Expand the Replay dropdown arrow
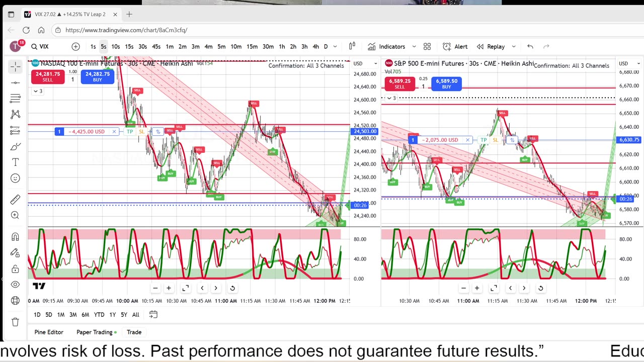 pyautogui.click(x=514, y=47)
